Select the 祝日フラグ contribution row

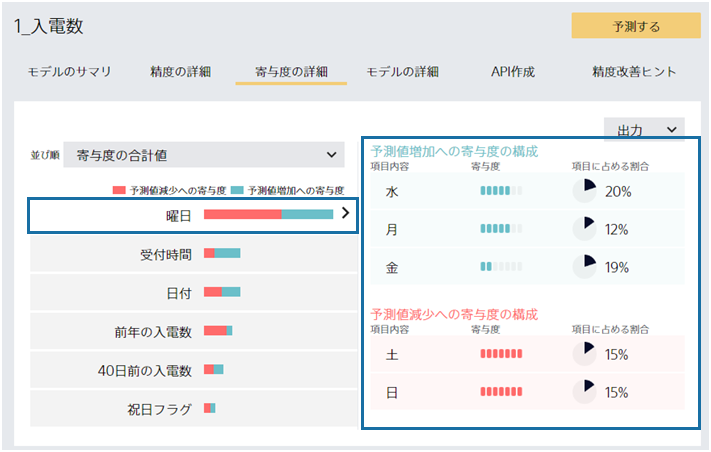(194, 408)
